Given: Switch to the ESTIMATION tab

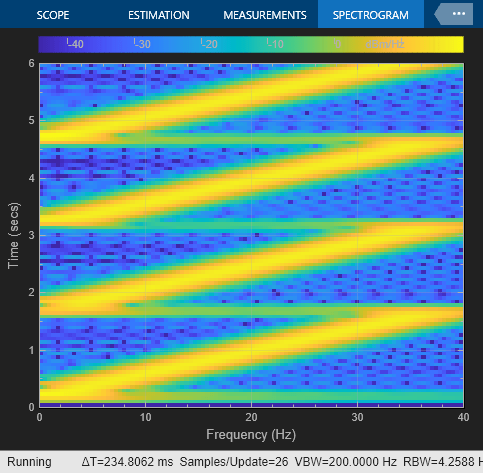Looking at the screenshot, I should 159,15.
